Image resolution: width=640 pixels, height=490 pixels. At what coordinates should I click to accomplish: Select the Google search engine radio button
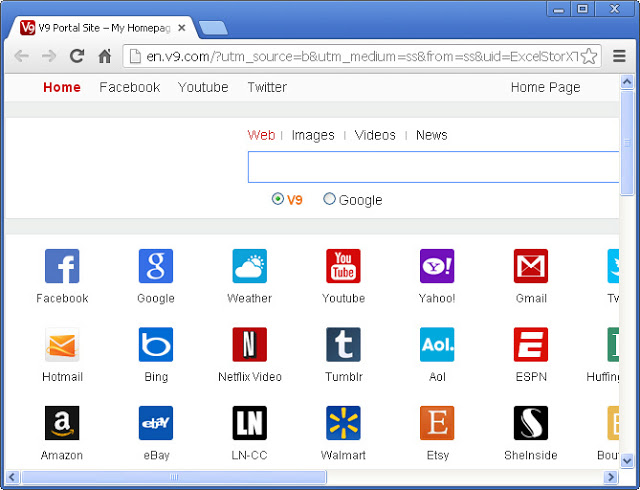point(329,199)
